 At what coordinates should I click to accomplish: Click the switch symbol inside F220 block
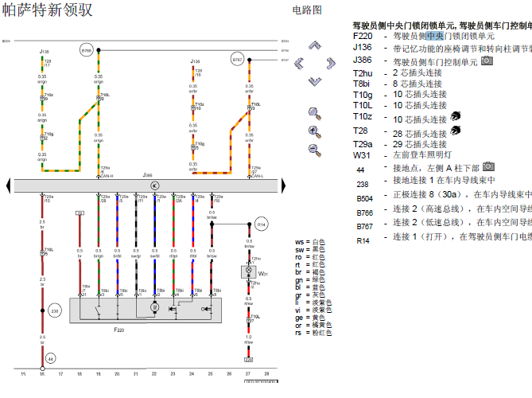point(99,310)
